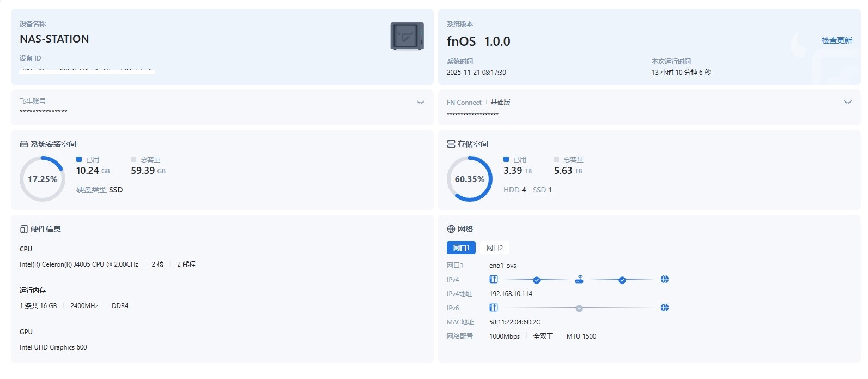This screenshot has height=379, width=868.
Task: Click the blue 已用 legend square in 系统安装空间
Action: click(79, 159)
